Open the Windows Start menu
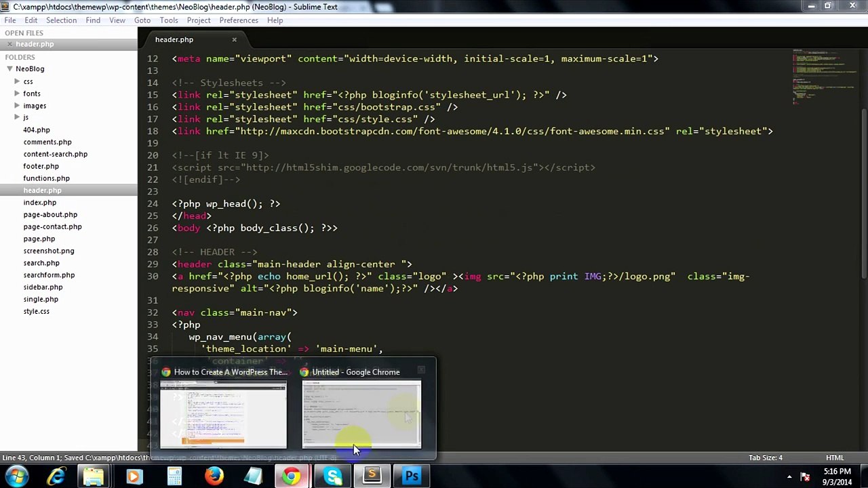Screen dimensions: 868x488 click(16, 476)
